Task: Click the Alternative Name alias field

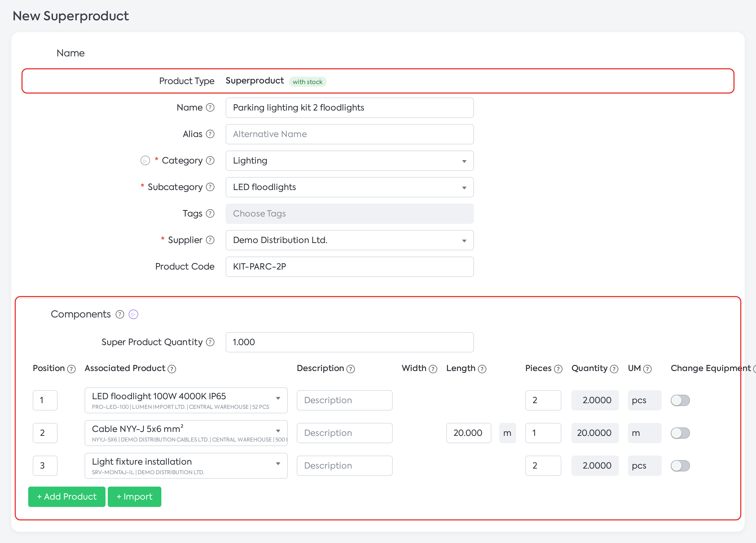Action: 350,134
